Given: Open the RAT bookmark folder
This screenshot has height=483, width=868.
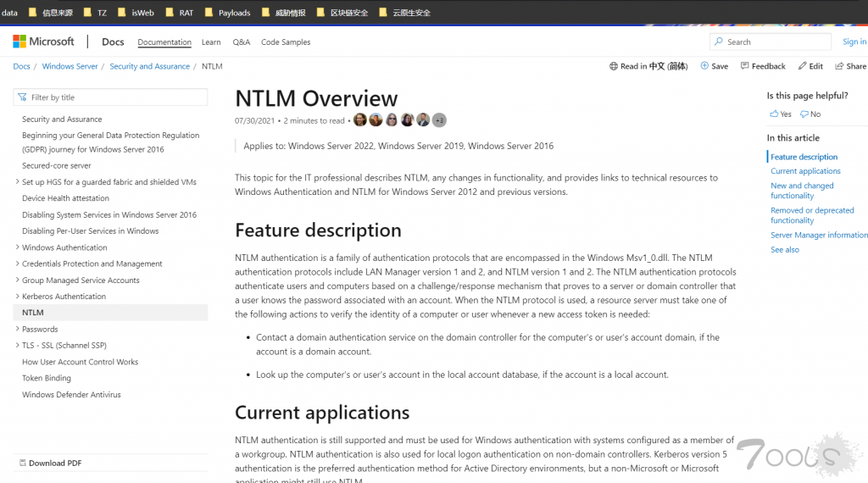Looking at the screenshot, I should click(180, 12).
